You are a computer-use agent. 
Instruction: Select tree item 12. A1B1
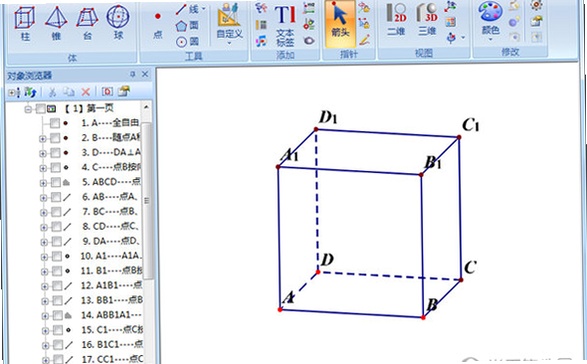pyautogui.click(x=111, y=285)
